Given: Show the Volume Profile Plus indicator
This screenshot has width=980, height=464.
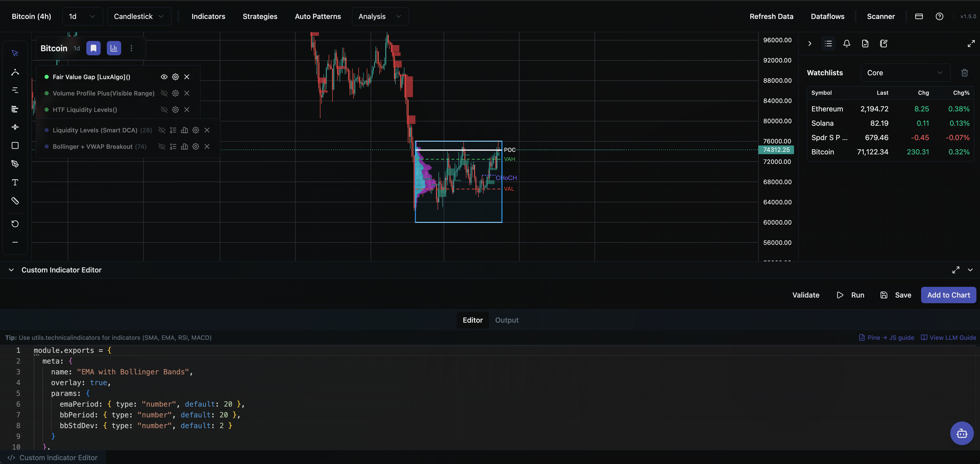Looking at the screenshot, I should [x=164, y=93].
